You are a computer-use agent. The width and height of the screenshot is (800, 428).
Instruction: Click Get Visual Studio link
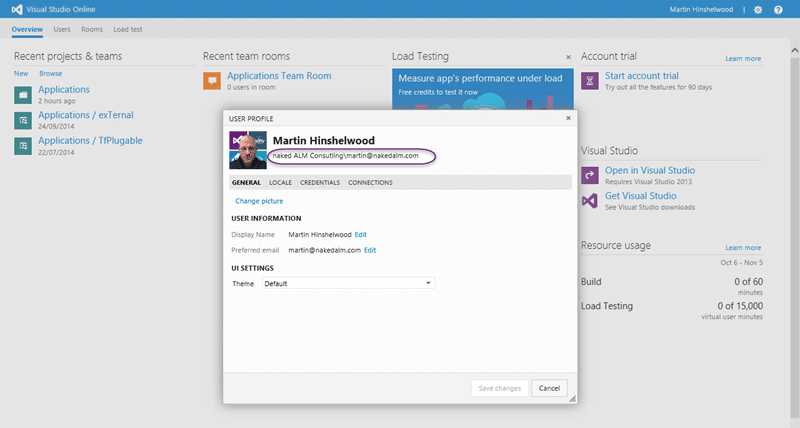(x=641, y=196)
